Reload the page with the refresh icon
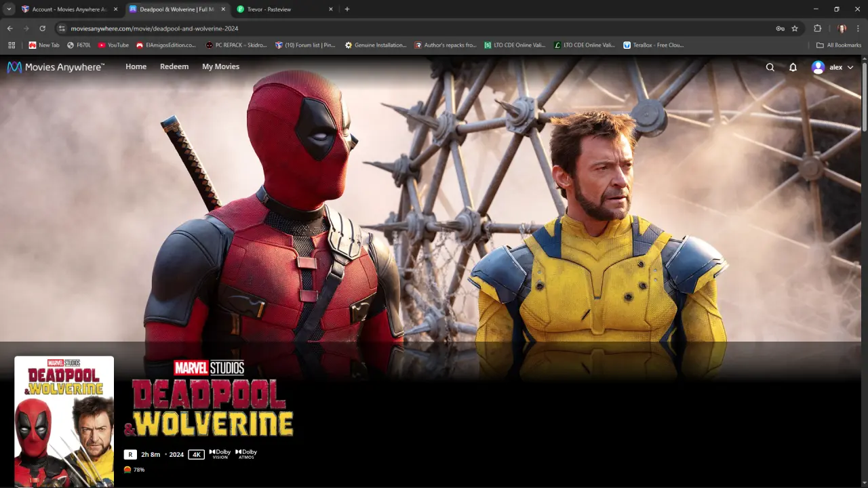The width and height of the screenshot is (868, 488). (42, 28)
